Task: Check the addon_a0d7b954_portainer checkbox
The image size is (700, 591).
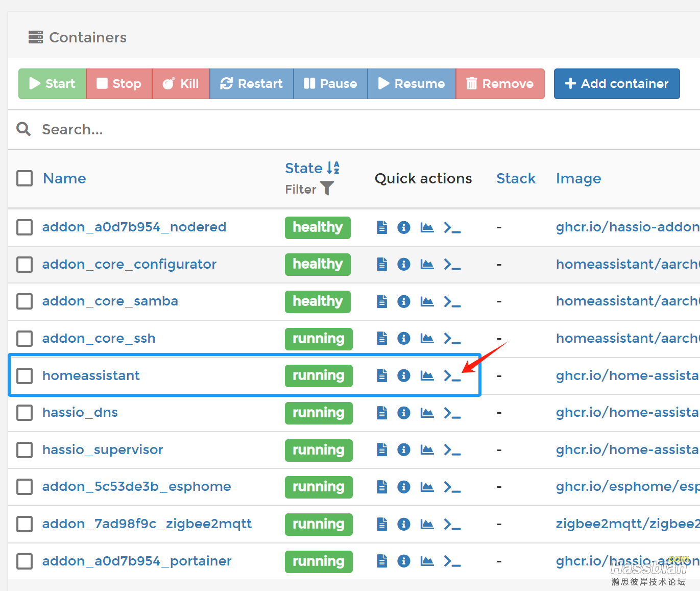Action: pyautogui.click(x=25, y=561)
